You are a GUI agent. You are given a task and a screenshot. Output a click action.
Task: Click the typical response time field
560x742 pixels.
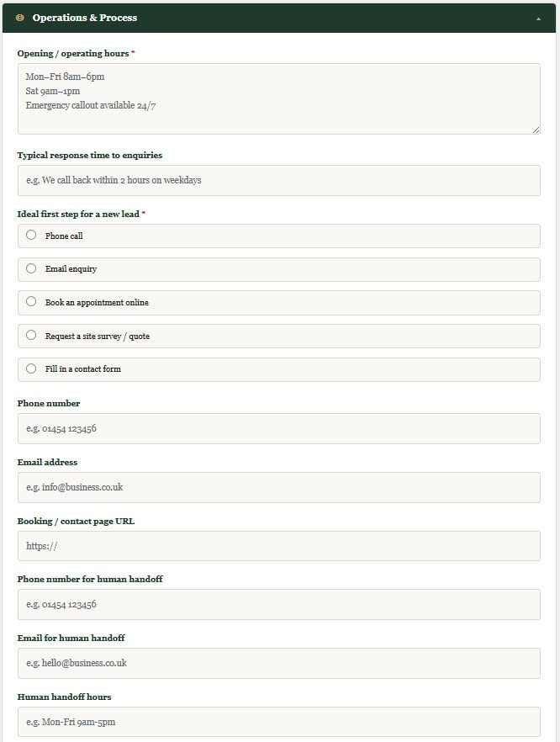[x=278, y=180]
